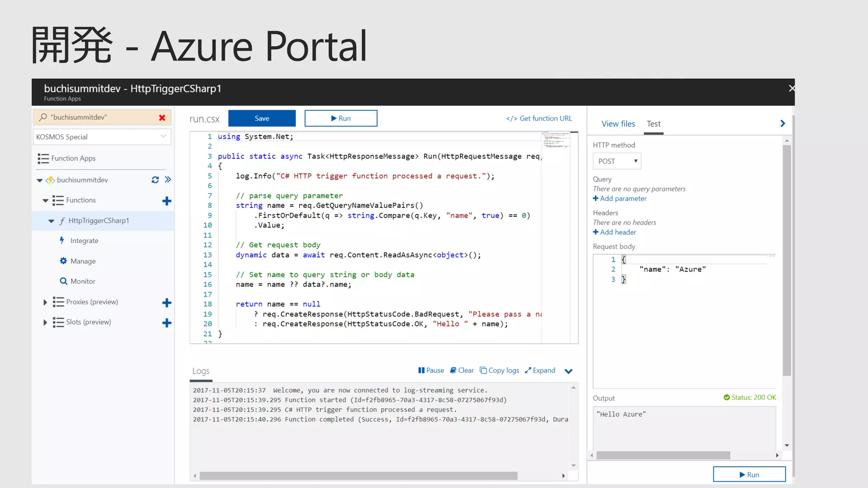Collapse the logs panel chevron
The height and width of the screenshot is (488, 868).
pos(568,371)
